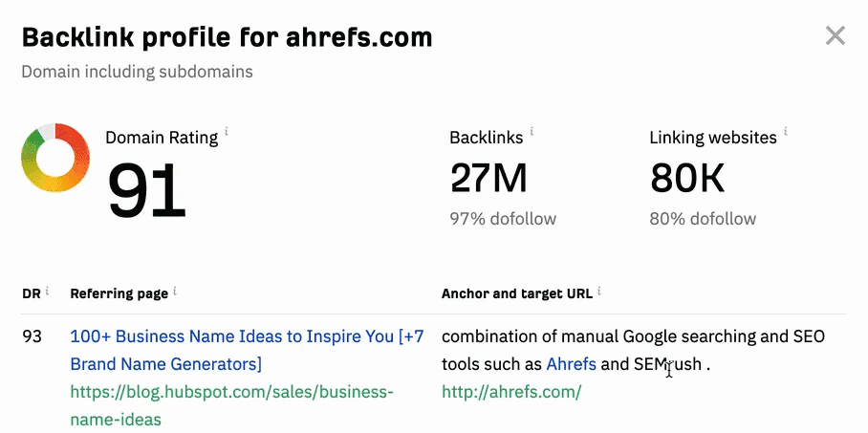Viewport: 868px width, 433px height.
Task: Click the 80% dofollow label
Action: [703, 219]
